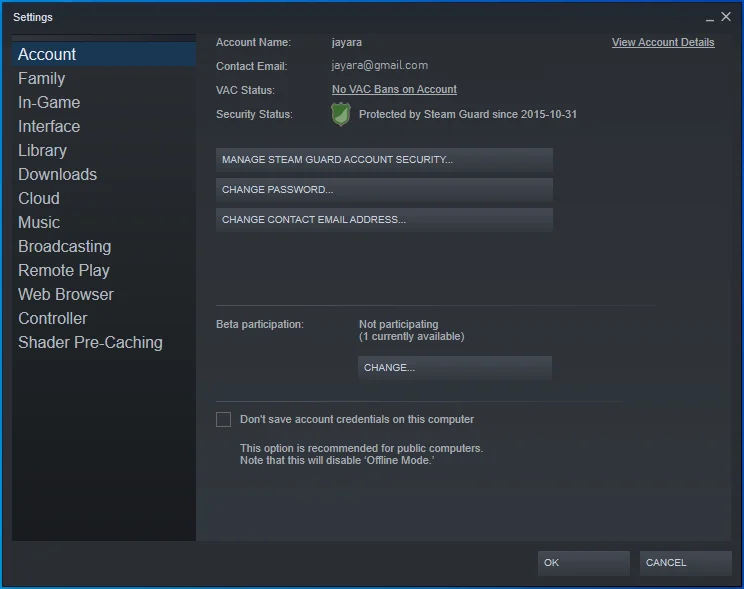
Task: Open Remote Play settings
Action: tap(104, 270)
